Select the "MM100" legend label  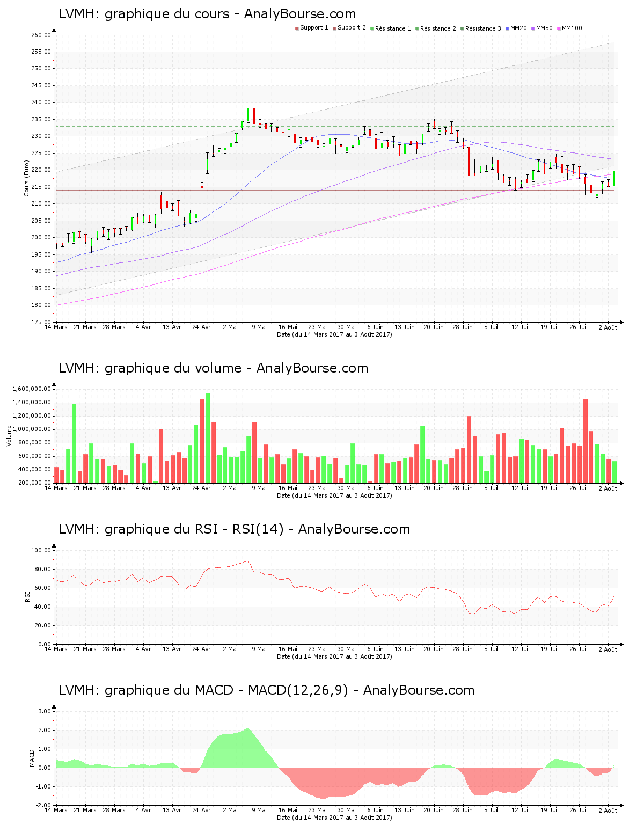click(x=572, y=28)
